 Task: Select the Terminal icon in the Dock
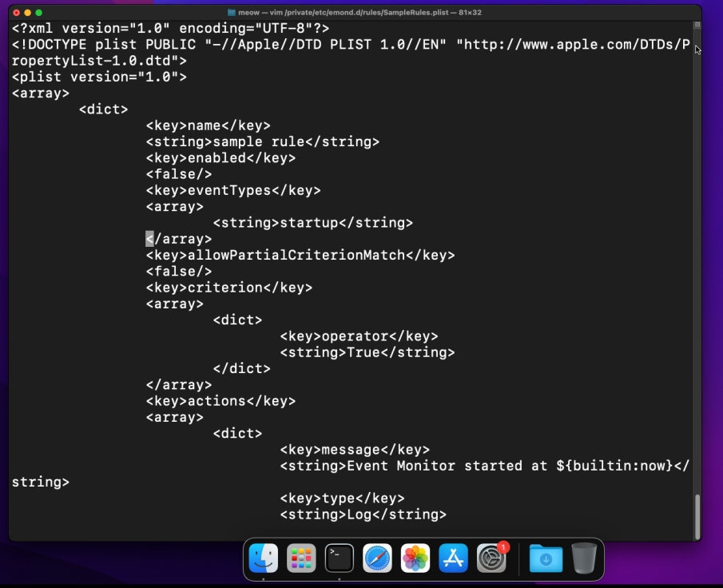pos(339,558)
